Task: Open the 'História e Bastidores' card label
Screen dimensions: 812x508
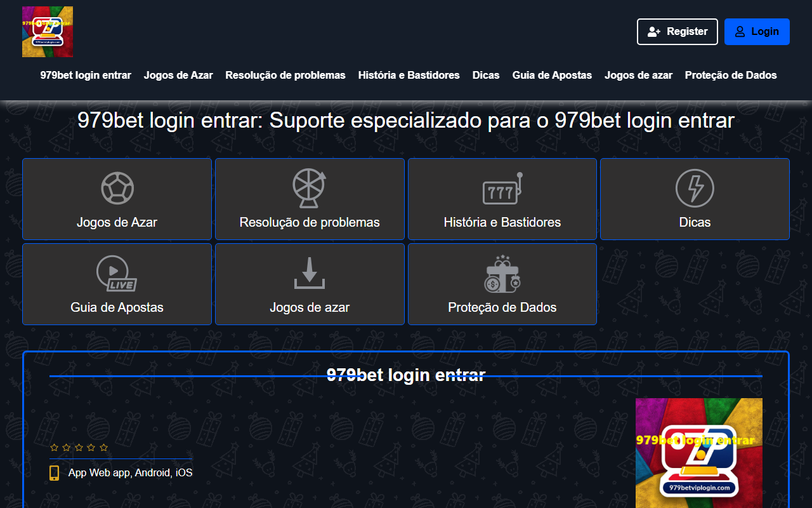Action: pyautogui.click(x=502, y=222)
